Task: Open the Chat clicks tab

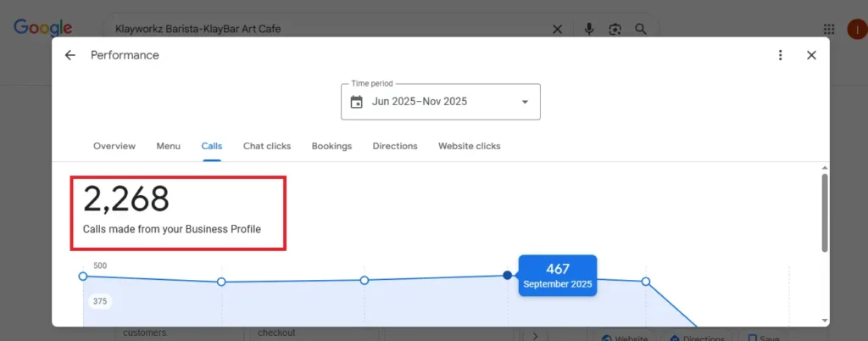Action: click(267, 146)
